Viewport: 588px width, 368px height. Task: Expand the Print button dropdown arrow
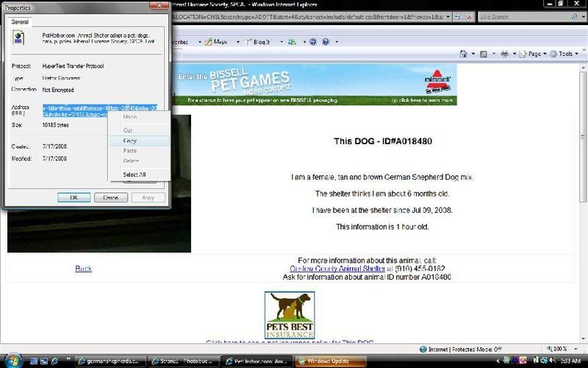pos(514,54)
